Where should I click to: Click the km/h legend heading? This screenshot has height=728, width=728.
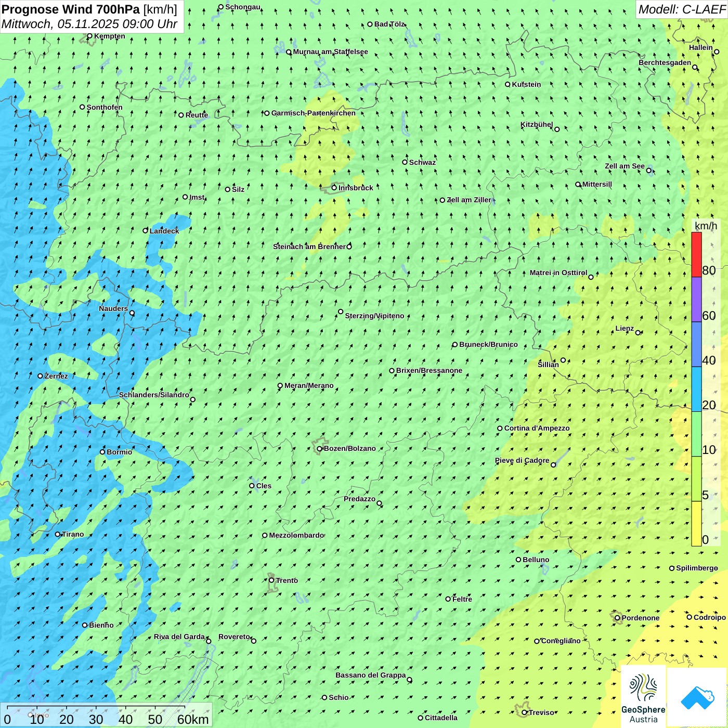tap(706, 226)
